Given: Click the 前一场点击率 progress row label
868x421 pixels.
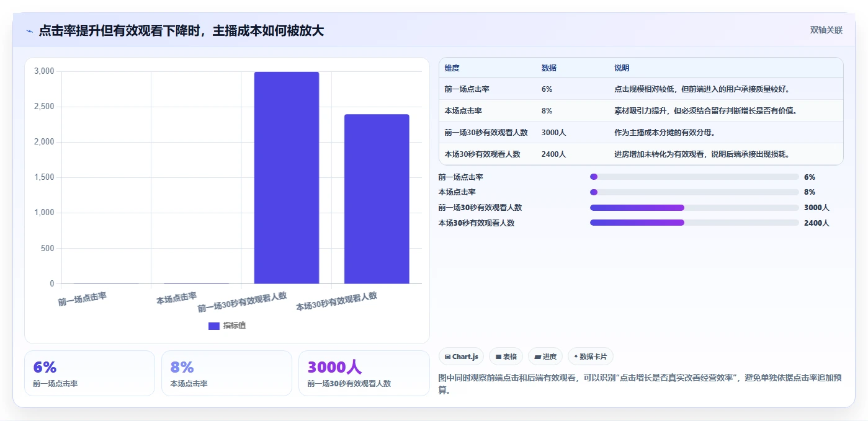Looking at the screenshot, I should pyautogui.click(x=461, y=177).
